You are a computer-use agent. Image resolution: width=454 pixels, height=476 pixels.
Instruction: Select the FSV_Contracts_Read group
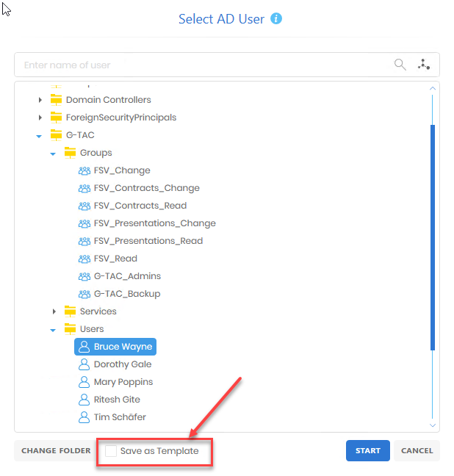point(140,206)
